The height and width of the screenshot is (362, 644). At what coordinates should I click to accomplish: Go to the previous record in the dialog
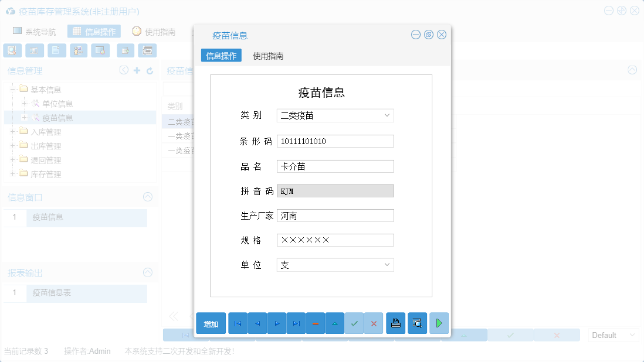click(x=257, y=323)
